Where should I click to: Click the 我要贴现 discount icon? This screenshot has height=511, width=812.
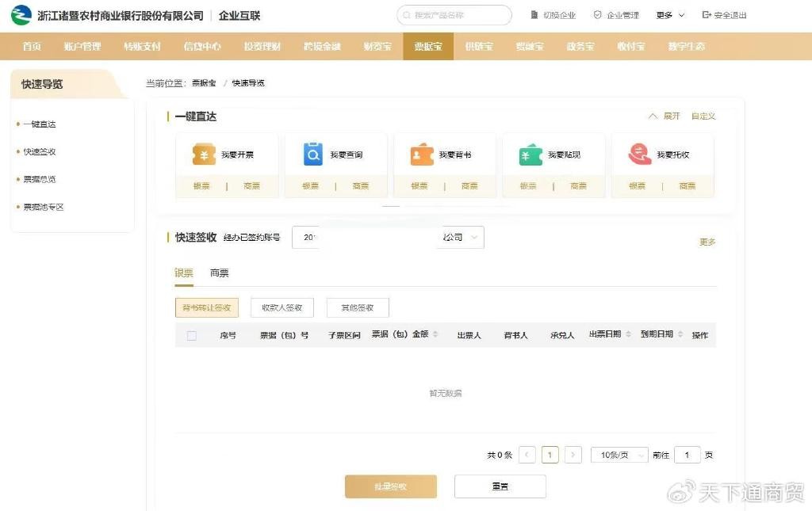530,154
